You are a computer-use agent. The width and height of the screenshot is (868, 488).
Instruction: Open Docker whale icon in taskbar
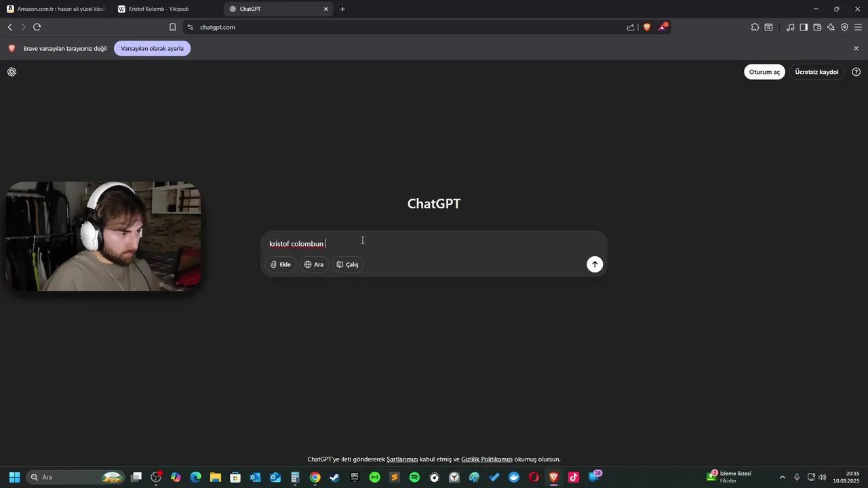coord(514,477)
